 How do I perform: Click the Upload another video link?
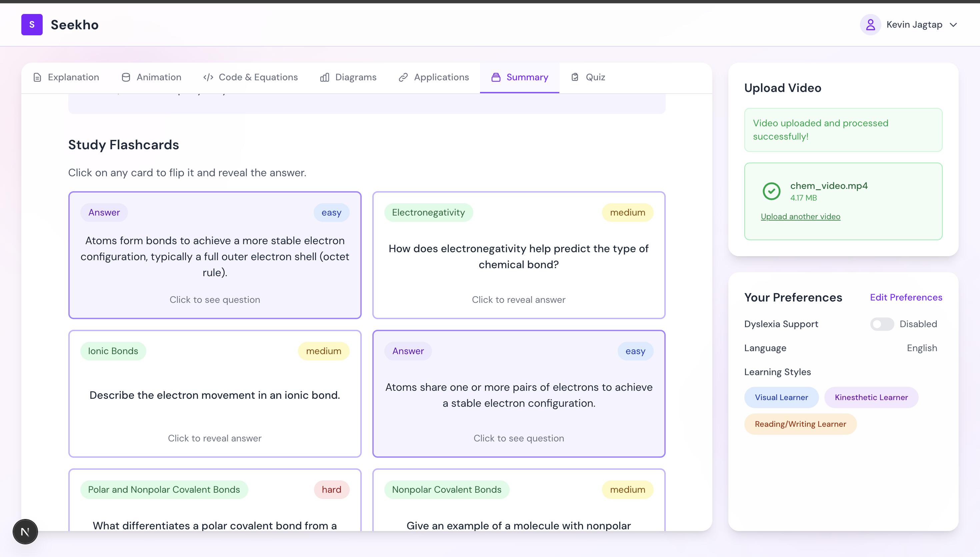800,217
